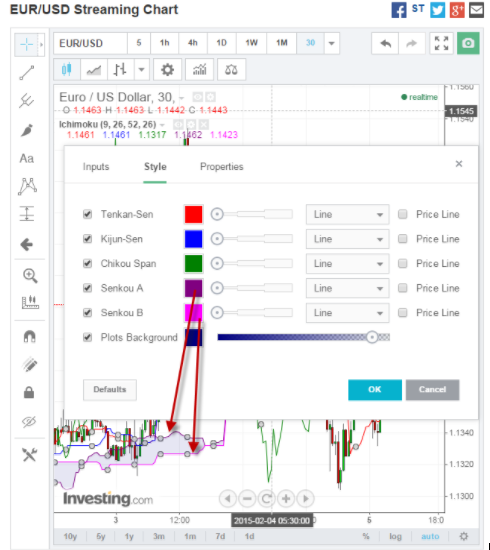This screenshot has width=490, height=550.
Task: Reset settings with Defaults button
Action: point(110,390)
